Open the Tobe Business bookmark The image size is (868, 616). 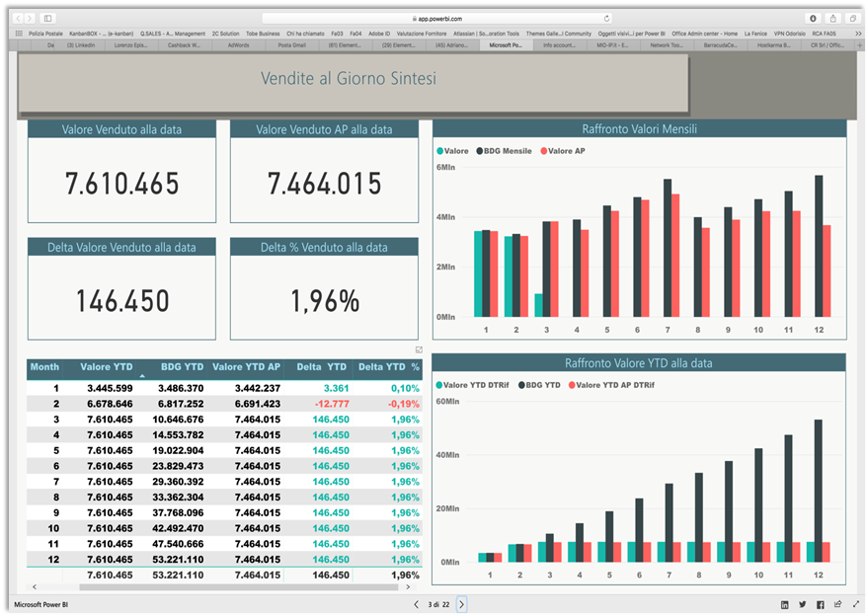click(x=263, y=34)
